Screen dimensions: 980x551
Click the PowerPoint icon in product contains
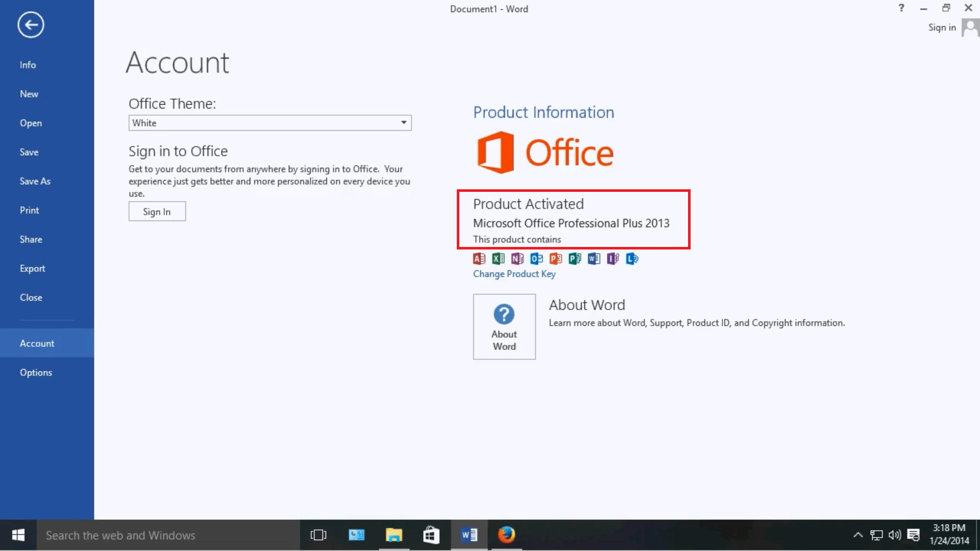[555, 258]
